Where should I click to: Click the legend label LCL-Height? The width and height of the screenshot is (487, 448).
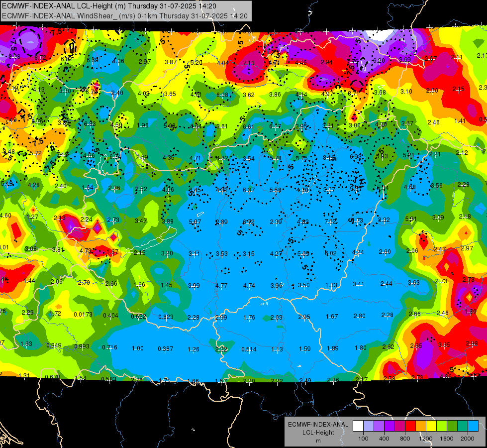pos(318,433)
